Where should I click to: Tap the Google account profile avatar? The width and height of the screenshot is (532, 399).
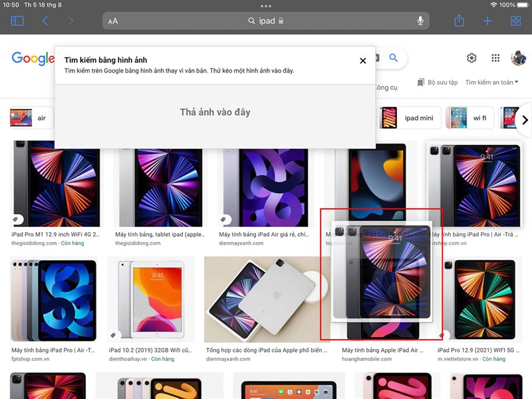point(519,58)
